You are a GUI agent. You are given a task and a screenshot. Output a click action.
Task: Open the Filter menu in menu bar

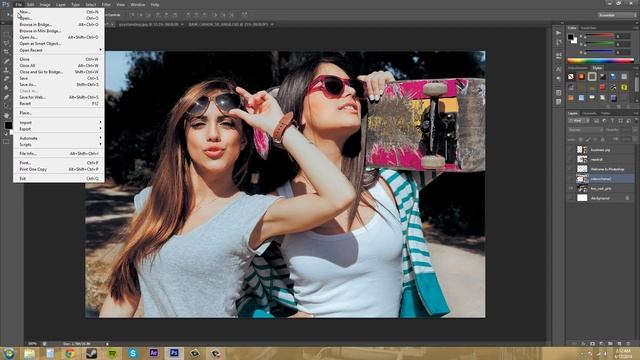pos(106,4)
